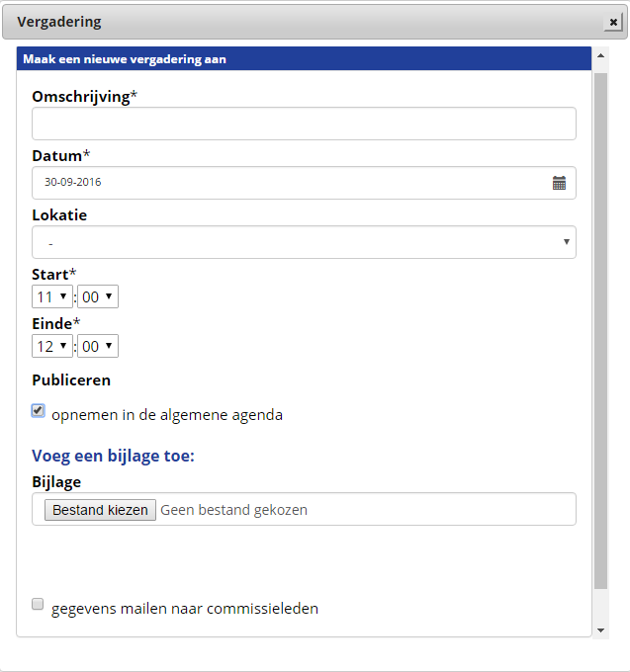630x672 pixels.
Task: Open the Einde hour dropdown
Action: click(51, 346)
